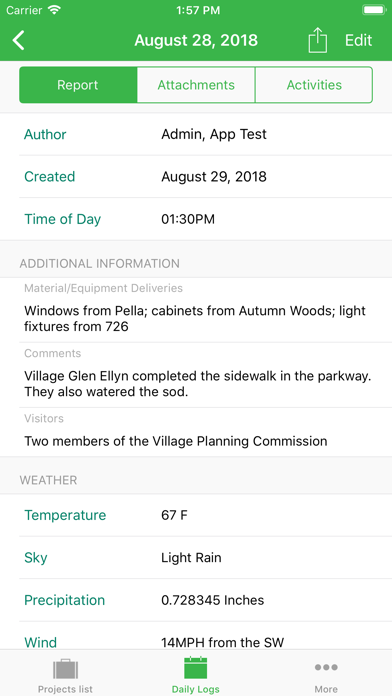Switch to the Attachments tab
This screenshot has height=696, width=392.
click(196, 85)
